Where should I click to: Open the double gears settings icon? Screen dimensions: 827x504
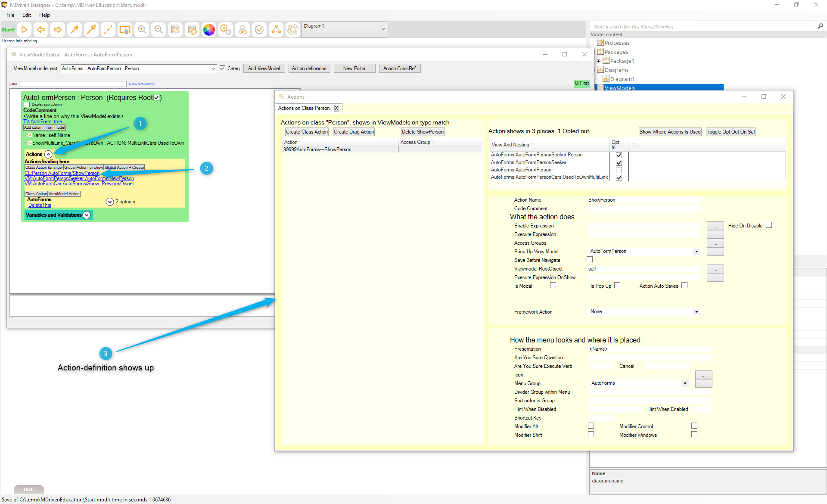click(226, 30)
